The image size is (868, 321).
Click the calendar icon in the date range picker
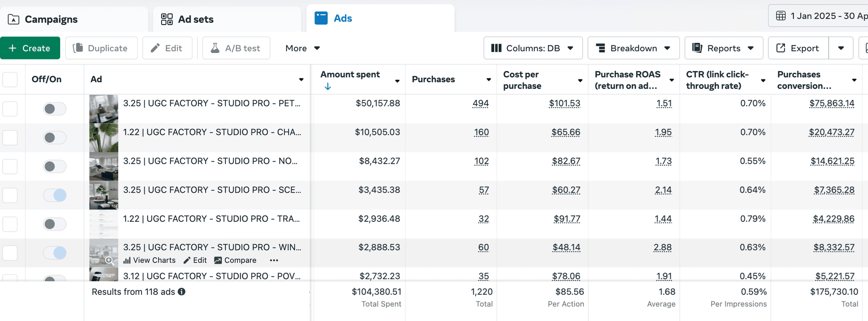click(781, 16)
